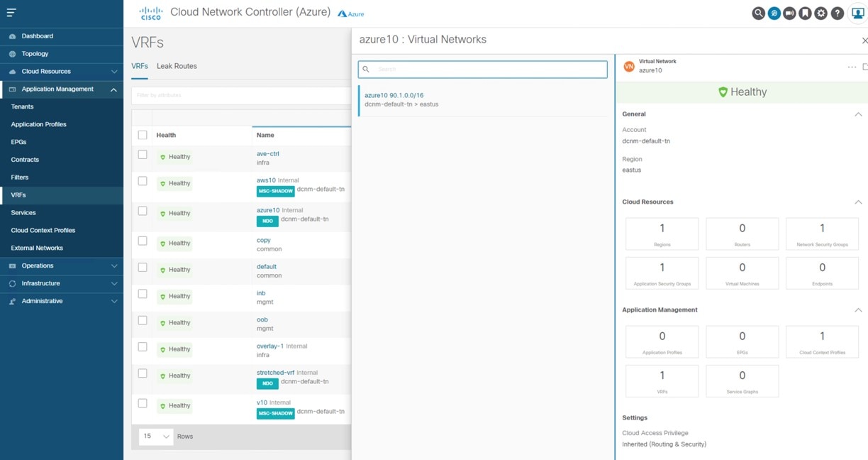Select the checkbox for aws10 row
868x460 pixels.
(143, 181)
